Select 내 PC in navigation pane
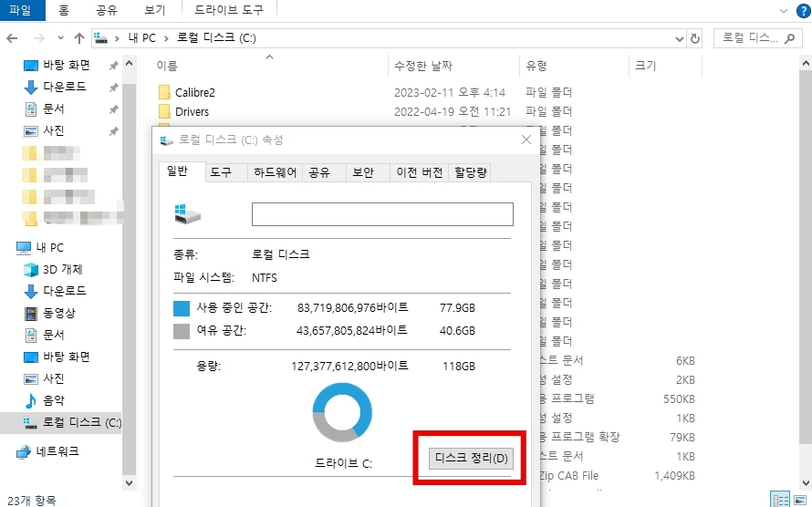 [49, 248]
